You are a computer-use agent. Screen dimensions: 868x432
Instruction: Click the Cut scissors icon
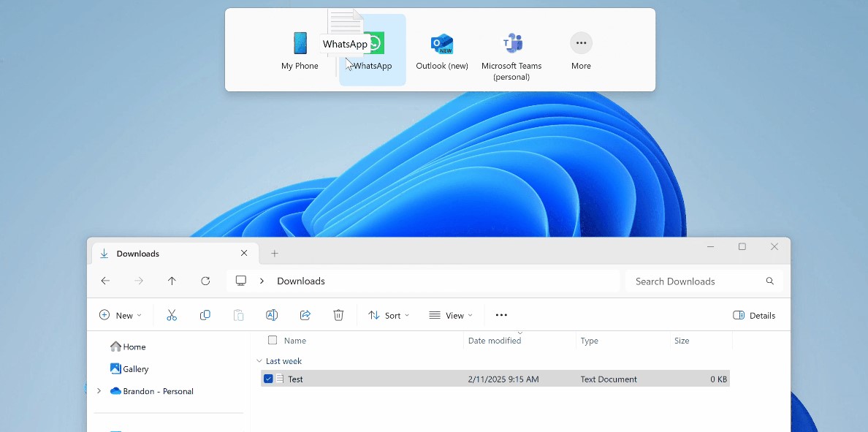[x=172, y=315]
